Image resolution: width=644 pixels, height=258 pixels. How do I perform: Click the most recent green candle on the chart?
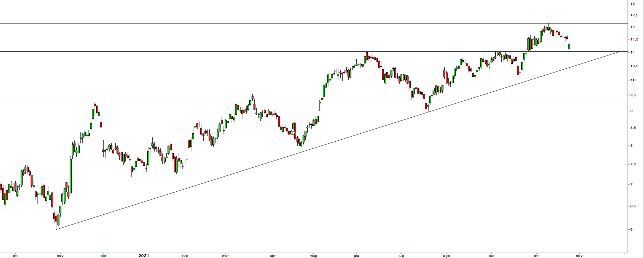coord(569,46)
